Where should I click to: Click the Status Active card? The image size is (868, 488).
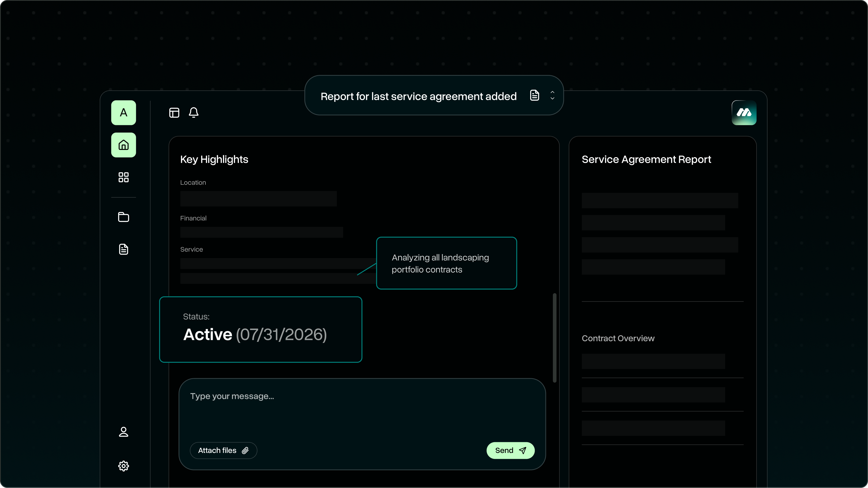[x=260, y=329]
